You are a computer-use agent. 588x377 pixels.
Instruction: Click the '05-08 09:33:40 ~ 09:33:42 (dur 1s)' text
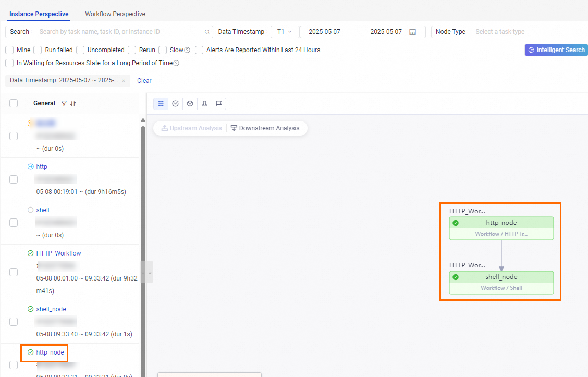pos(84,334)
